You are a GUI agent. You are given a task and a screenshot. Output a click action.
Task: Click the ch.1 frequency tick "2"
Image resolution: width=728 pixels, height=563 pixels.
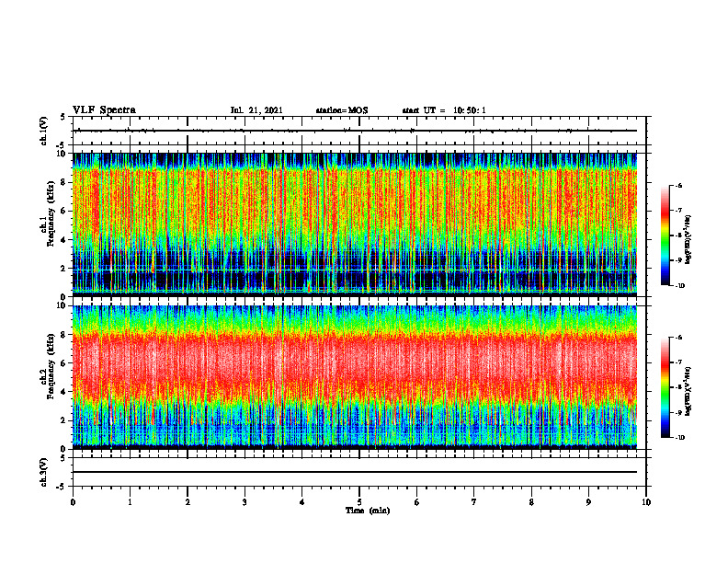click(x=64, y=269)
